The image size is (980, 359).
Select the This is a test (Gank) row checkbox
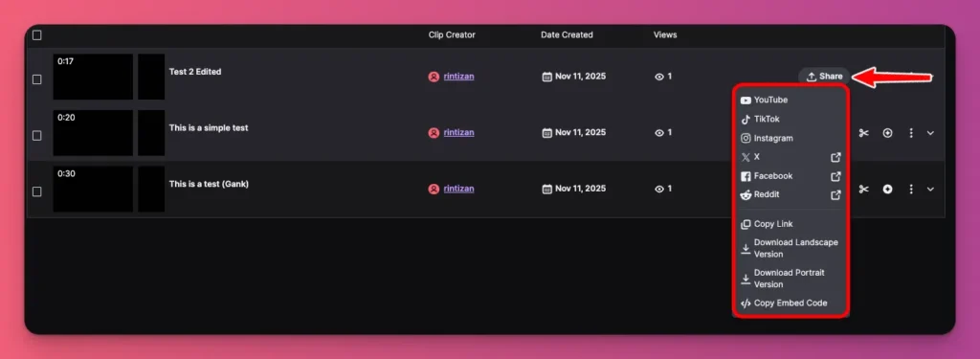[x=37, y=191]
